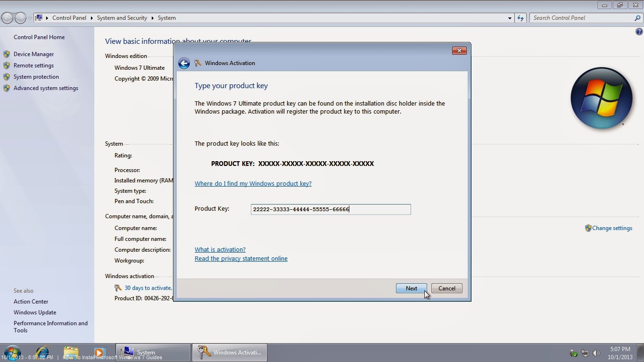Launch Internet Explorer from the taskbar
644x362 pixels.
click(x=42, y=352)
